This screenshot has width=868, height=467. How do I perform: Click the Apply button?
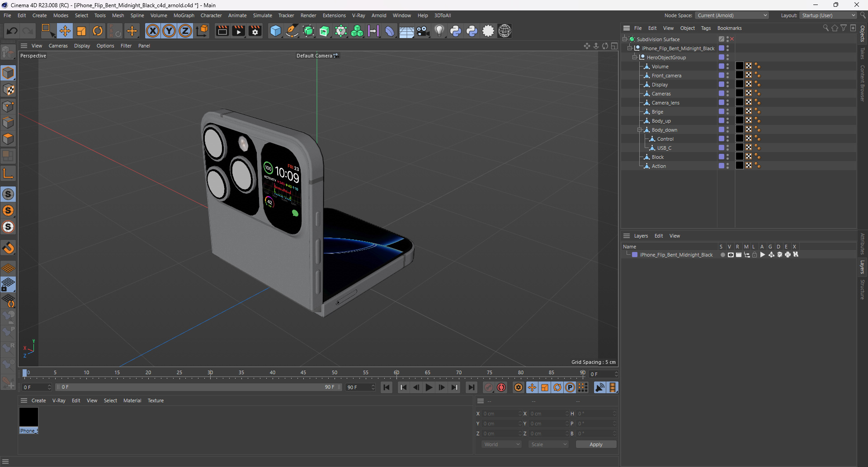pos(596,444)
